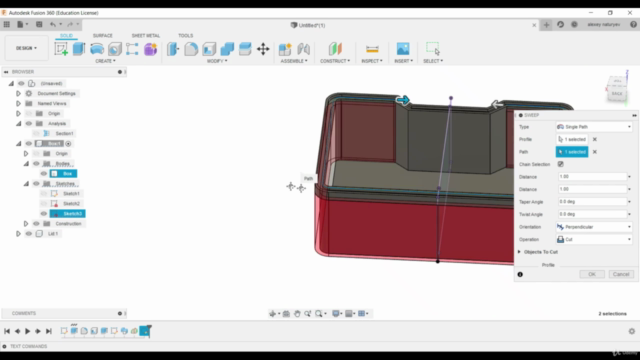Click Path 1 selected button

coord(572,152)
